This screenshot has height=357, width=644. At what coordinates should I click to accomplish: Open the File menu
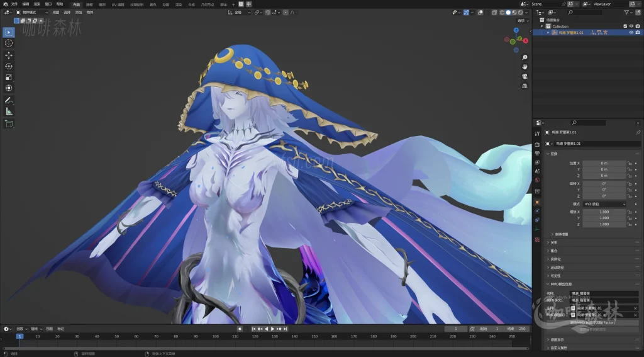(14, 4)
